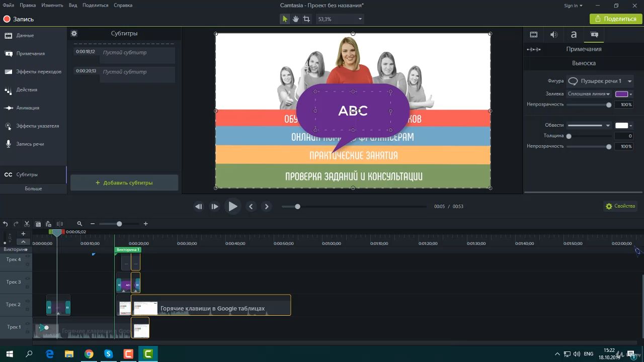This screenshot has height=362, width=644.
Task: Click the Split clip icon on timeline toolbar
Action: pyautogui.click(x=60, y=224)
